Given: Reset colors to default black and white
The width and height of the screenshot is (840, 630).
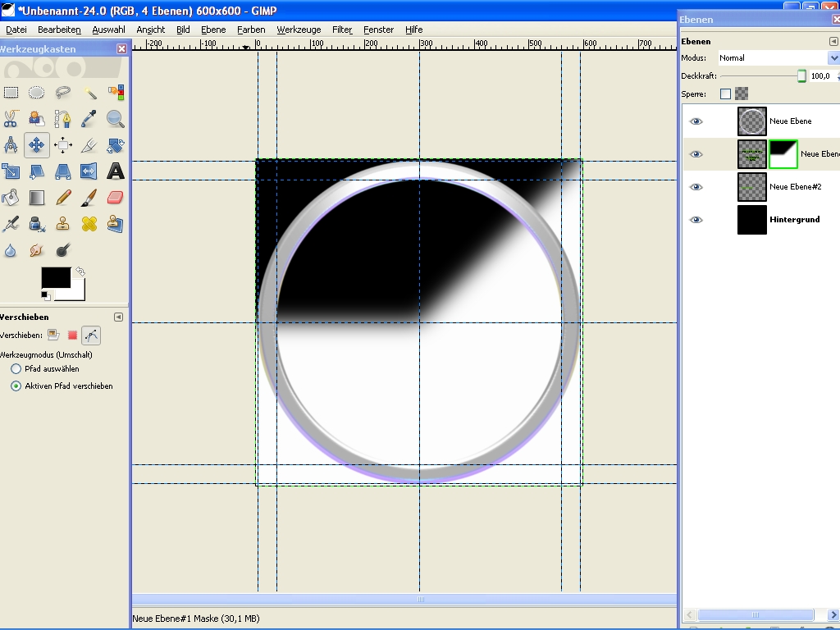Looking at the screenshot, I should 46,295.
